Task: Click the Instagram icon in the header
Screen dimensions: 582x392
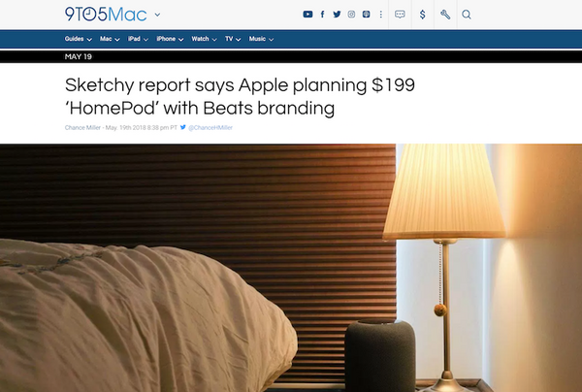Action: 351,15
